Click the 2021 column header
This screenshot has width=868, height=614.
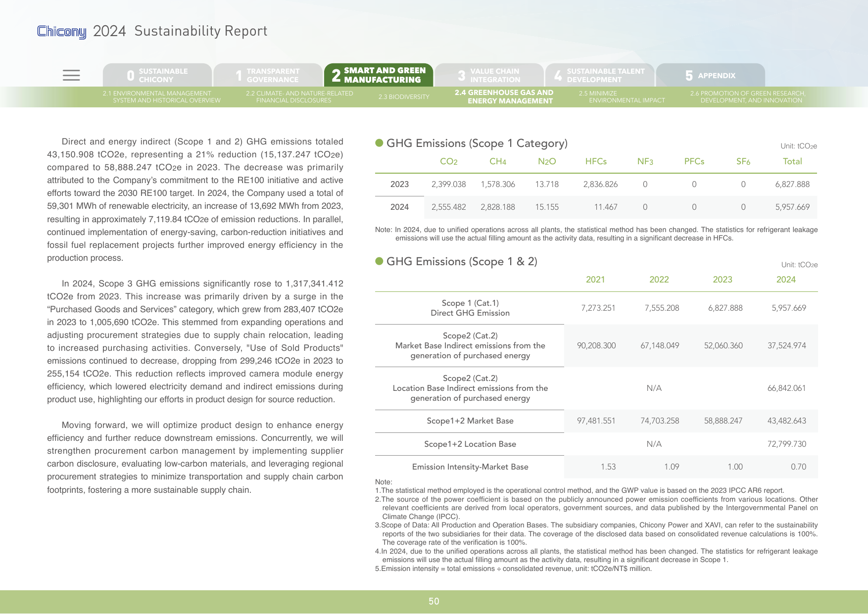(x=595, y=280)
